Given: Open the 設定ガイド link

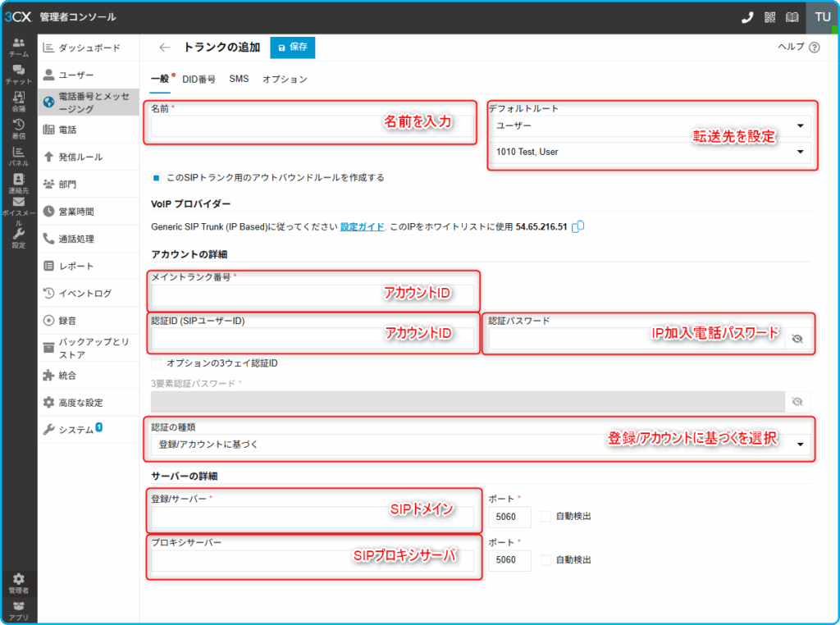Looking at the screenshot, I should [x=362, y=226].
